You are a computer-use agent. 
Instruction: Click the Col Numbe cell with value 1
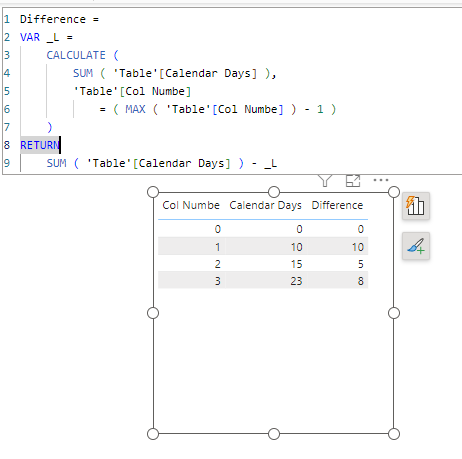(x=217, y=247)
